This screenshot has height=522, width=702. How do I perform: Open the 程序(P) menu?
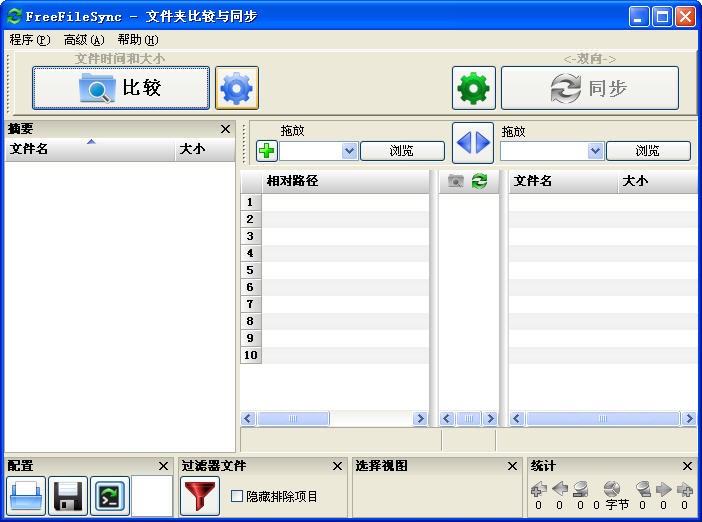point(29,40)
